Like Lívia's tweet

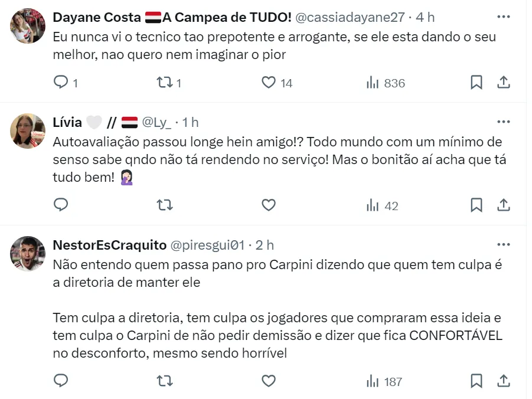point(269,205)
